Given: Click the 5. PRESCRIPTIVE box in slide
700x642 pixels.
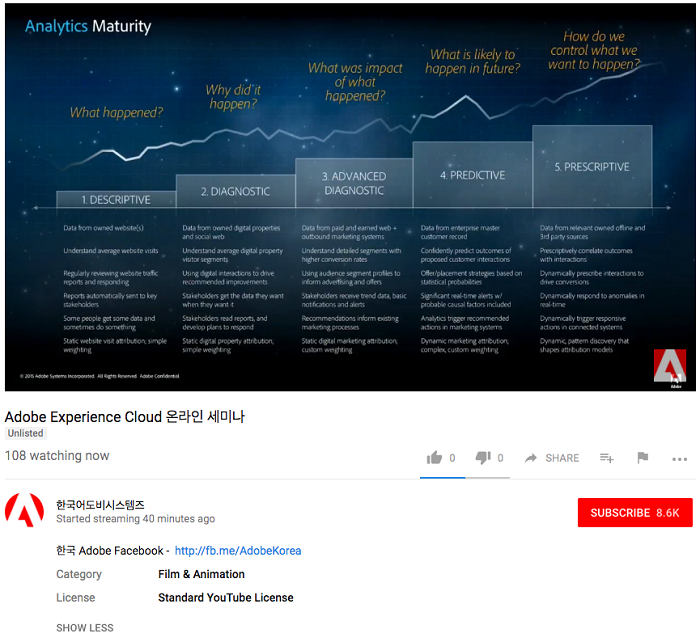Looking at the screenshot, I should point(592,167).
